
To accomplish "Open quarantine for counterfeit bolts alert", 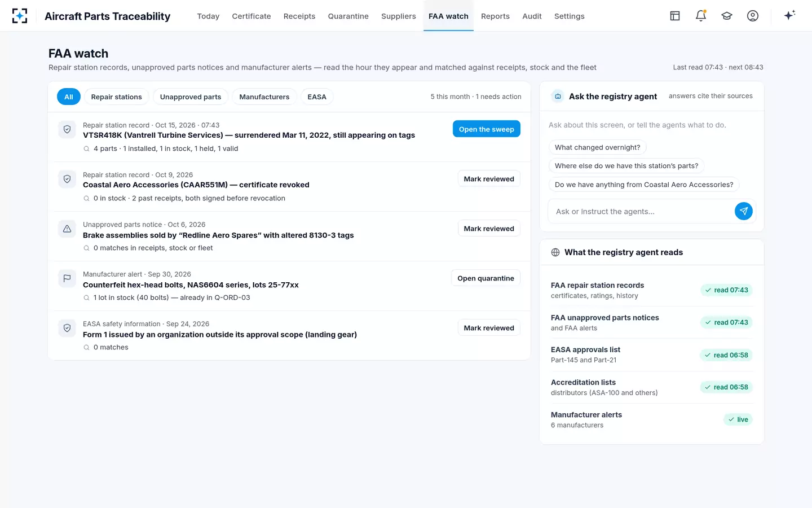I will pyautogui.click(x=486, y=278).
